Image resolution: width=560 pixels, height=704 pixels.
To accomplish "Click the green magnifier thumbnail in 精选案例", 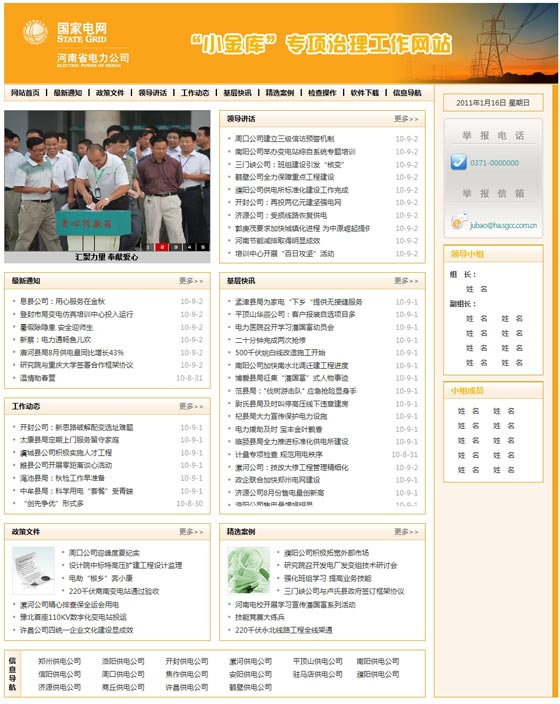I will 248,570.
